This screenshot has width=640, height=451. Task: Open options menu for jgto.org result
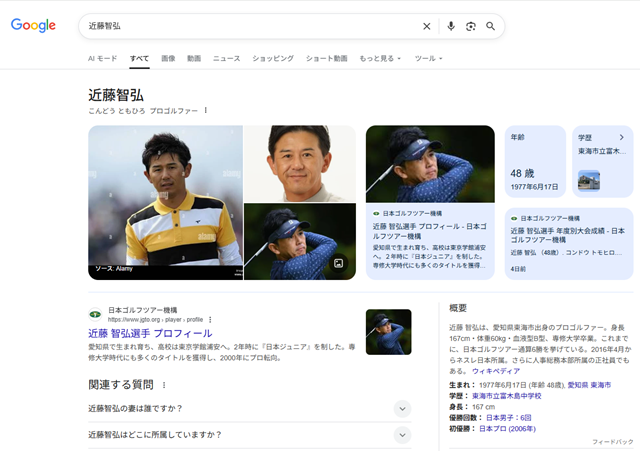tap(210, 320)
